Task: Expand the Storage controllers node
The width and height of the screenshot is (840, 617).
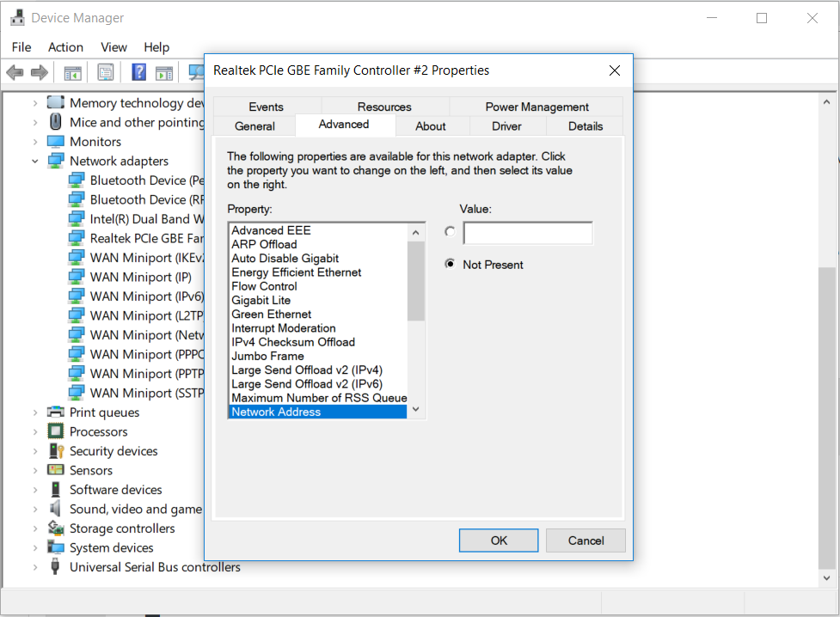Action: 35,528
